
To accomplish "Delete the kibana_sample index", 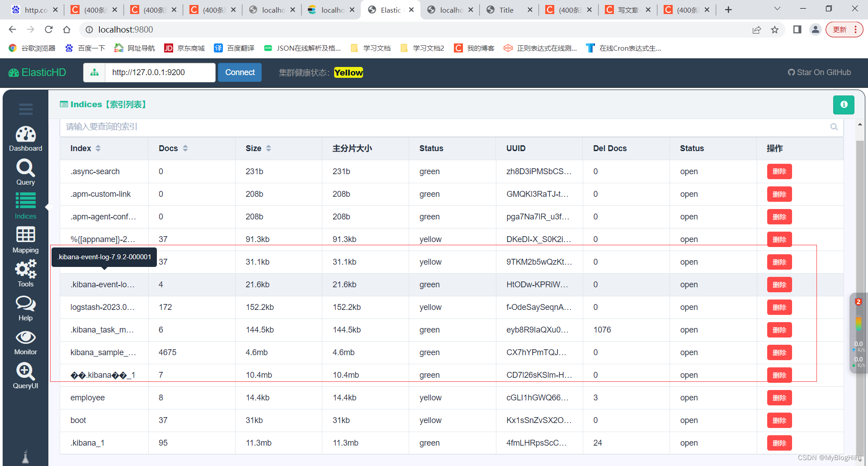I will 779,352.
